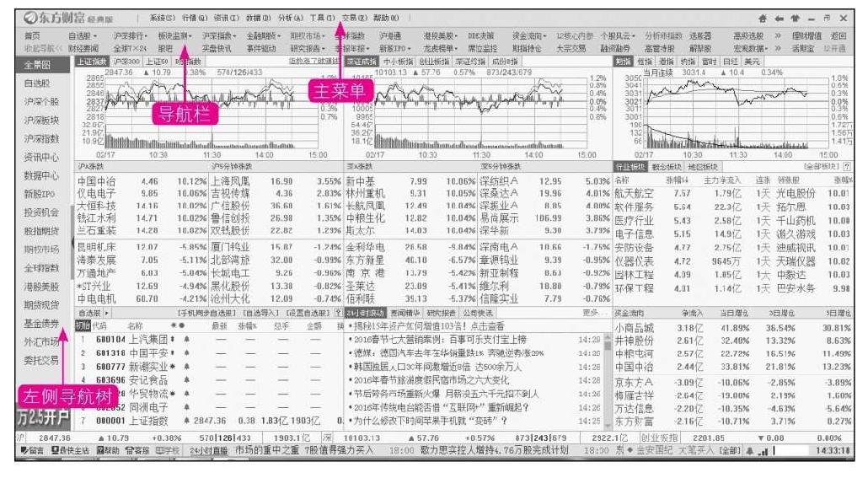Expand the 沪深指数 dropdown
This screenshot has height=478, width=868.
(x=220, y=36)
